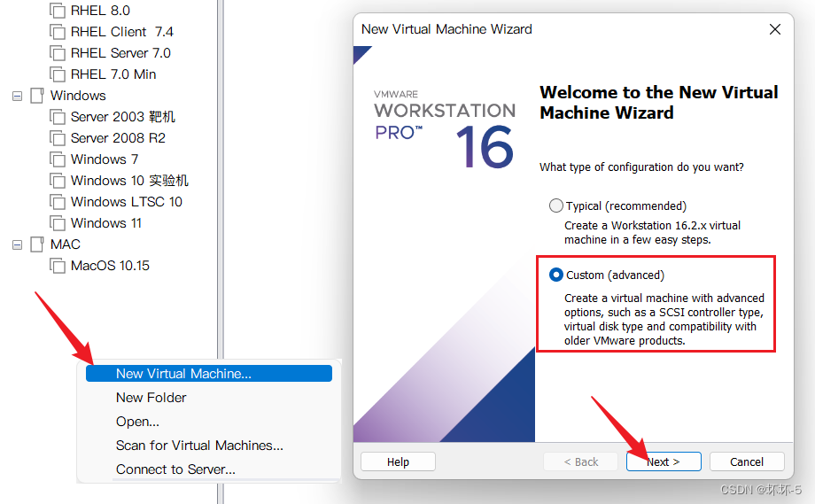Select the Windows LTSC 10 label
Screen dimensions: 815x504
(127, 202)
